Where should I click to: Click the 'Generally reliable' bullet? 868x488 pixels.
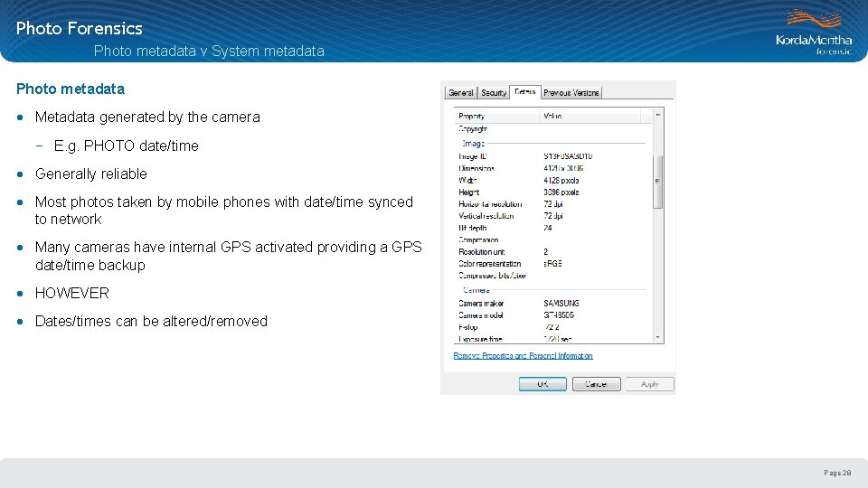pos(90,174)
